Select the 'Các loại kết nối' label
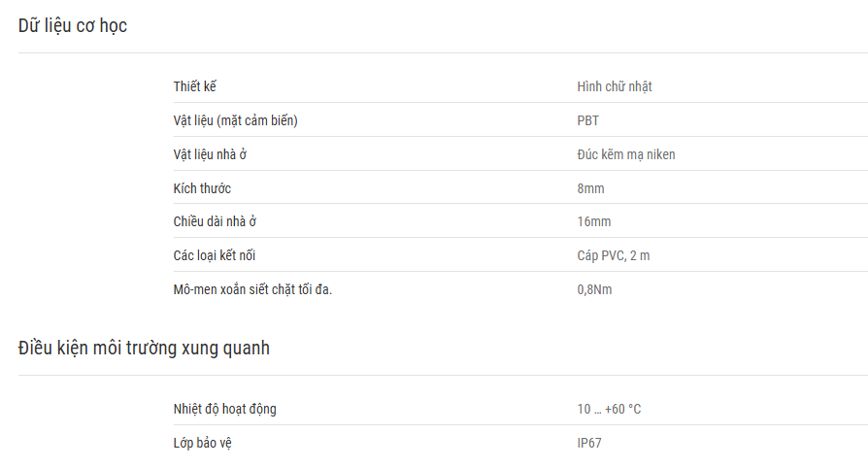This screenshot has width=868, height=467. (215, 255)
